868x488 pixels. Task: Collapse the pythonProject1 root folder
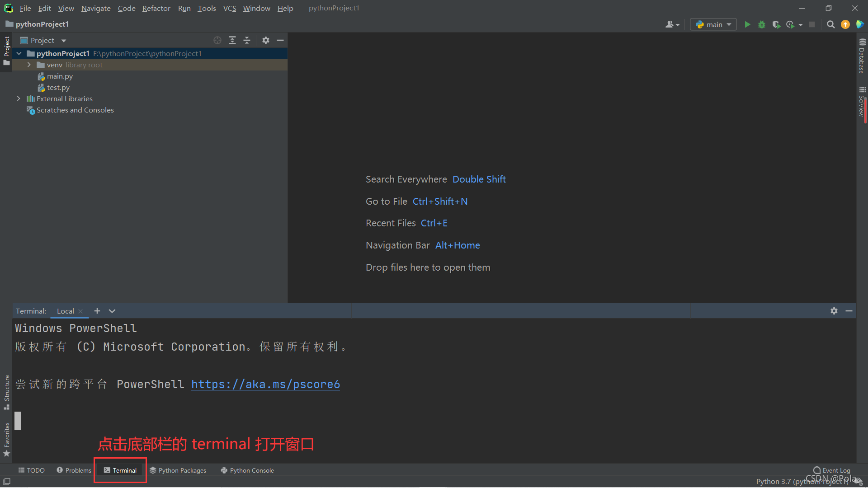pos(19,53)
